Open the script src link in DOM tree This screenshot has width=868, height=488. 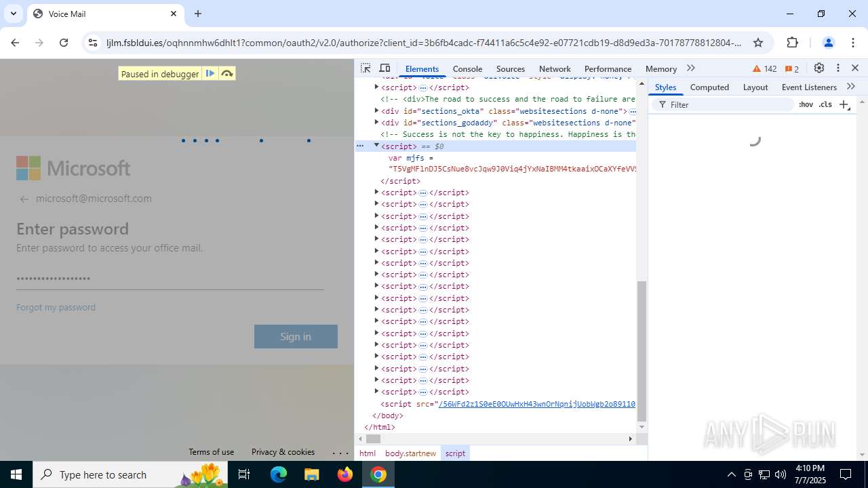click(x=536, y=404)
